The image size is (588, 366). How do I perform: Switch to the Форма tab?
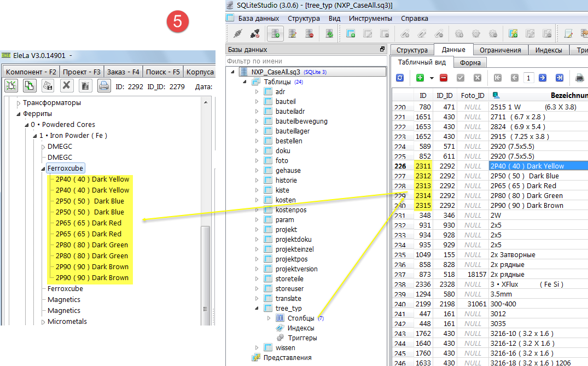(470, 62)
